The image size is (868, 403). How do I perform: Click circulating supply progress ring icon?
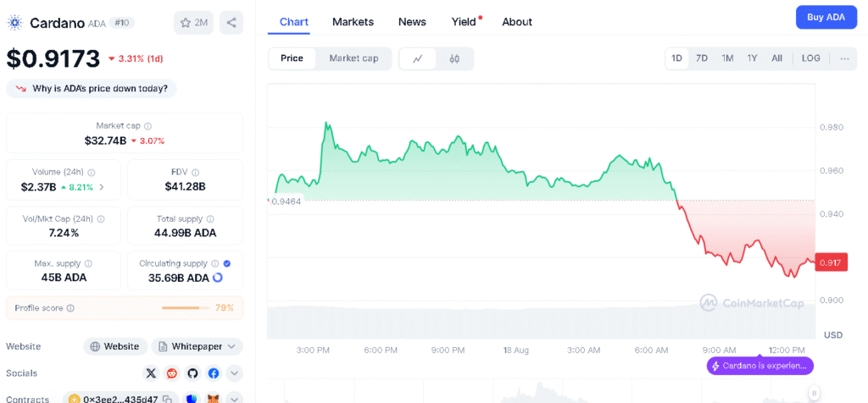click(218, 278)
